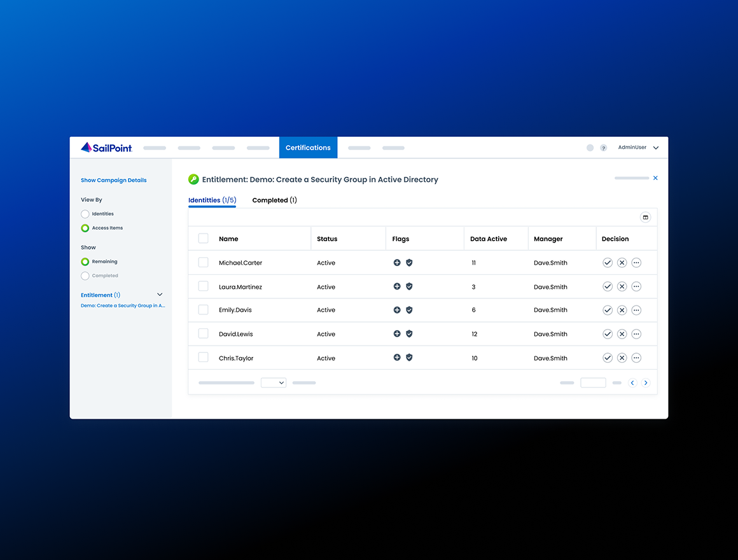Screen dimensions: 738x560
Task: Approve access for Emily.Davis
Action: (608, 310)
